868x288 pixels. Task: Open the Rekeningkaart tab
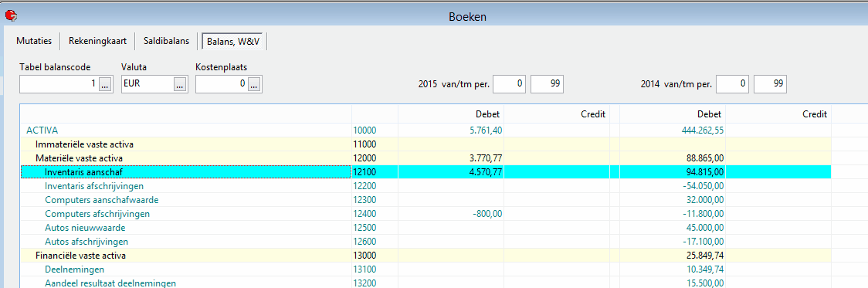pos(98,41)
